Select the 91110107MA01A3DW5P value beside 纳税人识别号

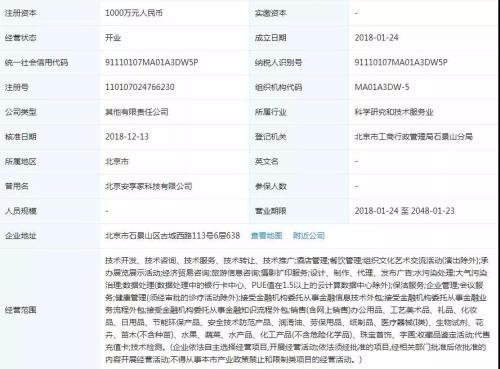401,62
